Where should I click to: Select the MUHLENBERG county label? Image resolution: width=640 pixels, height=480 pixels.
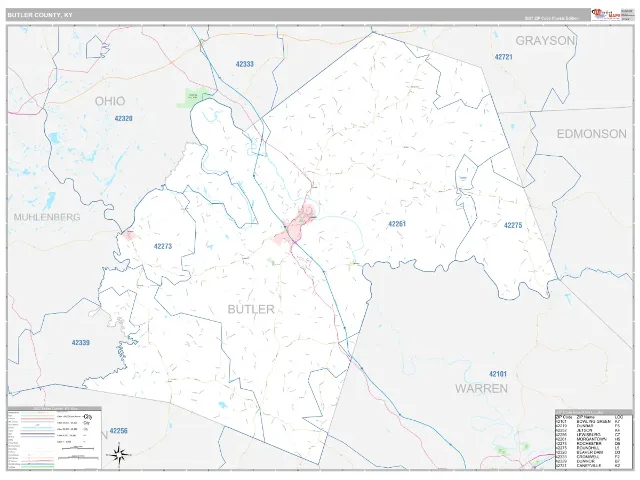pyautogui.click(x=47, y=217)
